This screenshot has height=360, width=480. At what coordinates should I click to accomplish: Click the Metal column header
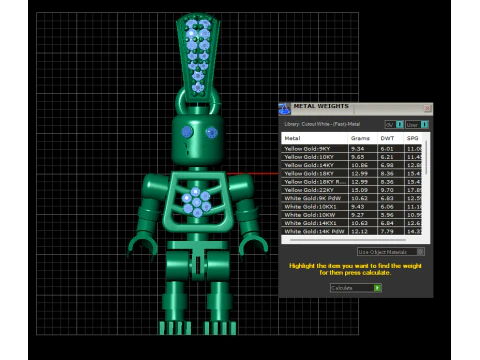coord(315,138)
